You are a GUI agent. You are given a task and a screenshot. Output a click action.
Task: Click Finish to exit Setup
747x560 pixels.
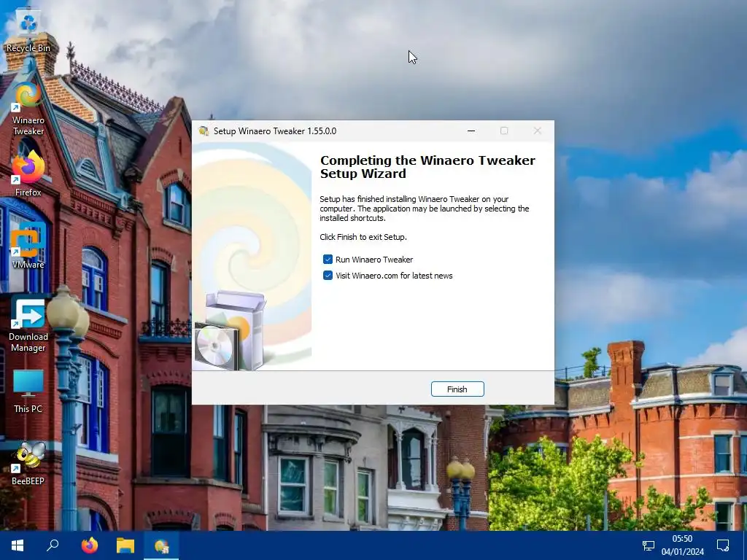pyautogui.click(x=457, y=389)
